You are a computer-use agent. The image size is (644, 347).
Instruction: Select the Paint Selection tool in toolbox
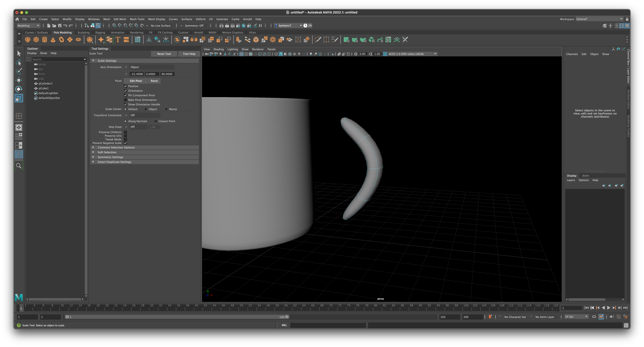[x=19, y=71]
